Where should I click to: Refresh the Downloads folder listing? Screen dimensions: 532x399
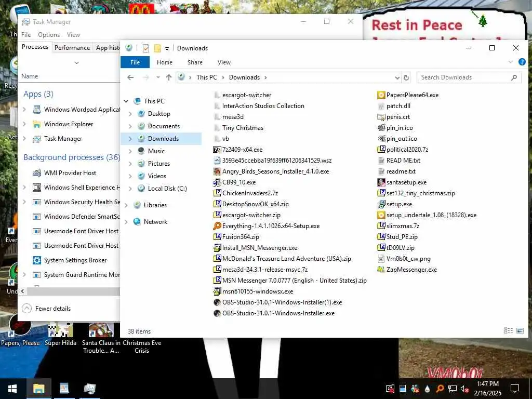[406, 77]
